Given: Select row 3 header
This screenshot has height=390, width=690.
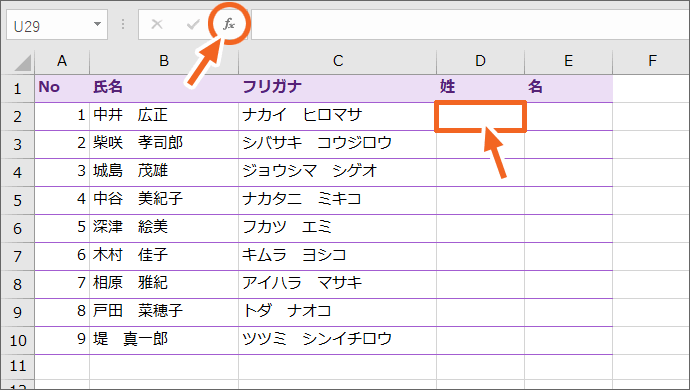Looking at the screenshot, I should [x=18, y=144].
